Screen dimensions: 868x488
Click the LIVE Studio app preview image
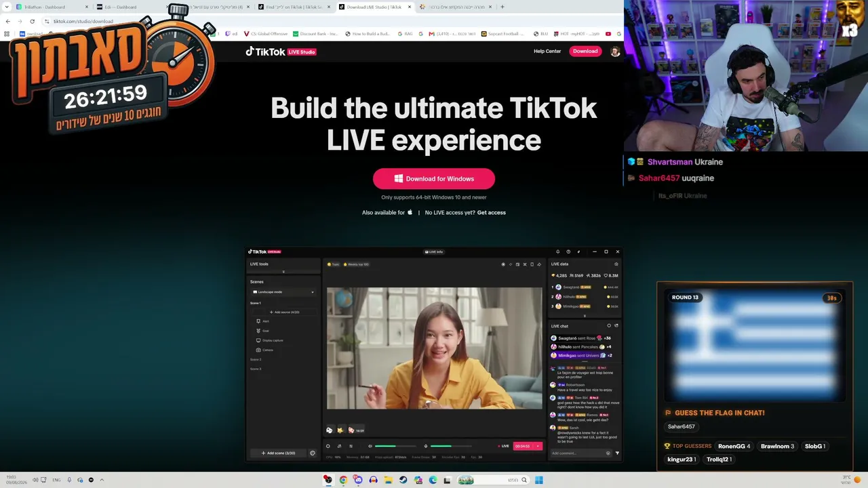click(x=434, y=354)
